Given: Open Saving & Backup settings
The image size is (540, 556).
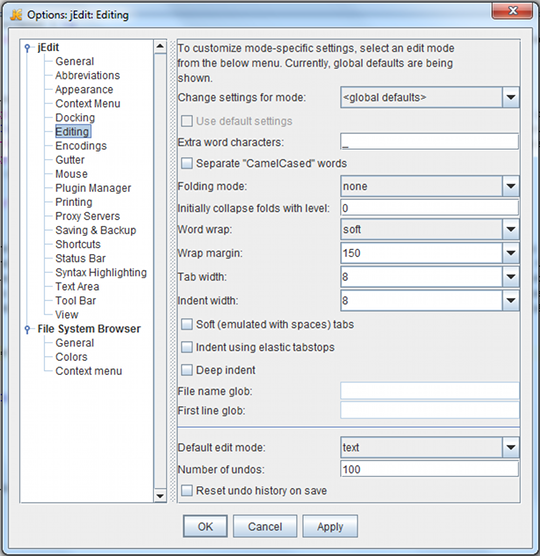Looking at the screenshot, I should pyautogui.click(x=96, y=230).
